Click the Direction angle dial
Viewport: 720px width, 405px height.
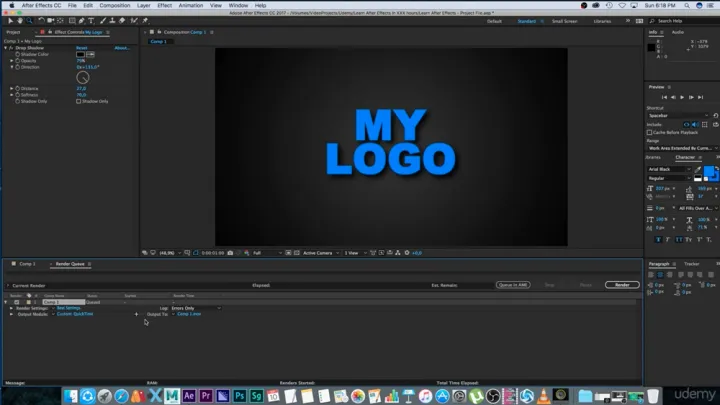(x=83, y=77)
